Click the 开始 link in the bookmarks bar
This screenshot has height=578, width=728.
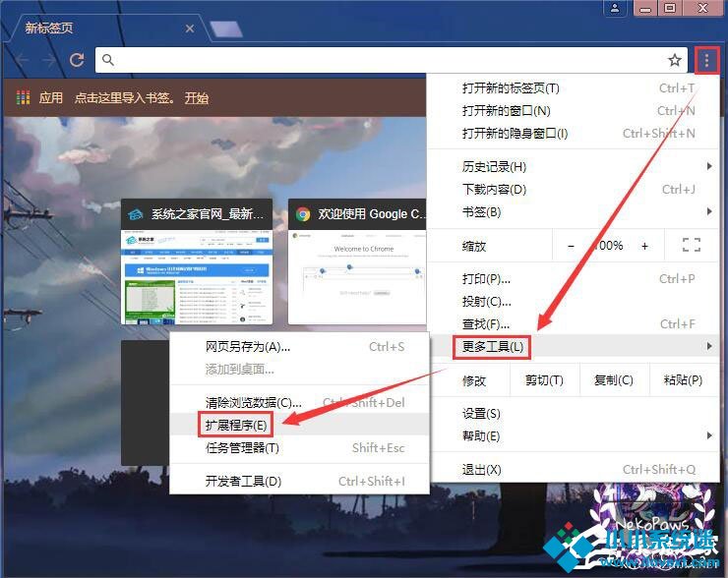pyautogui.click(x=197, y=98)
